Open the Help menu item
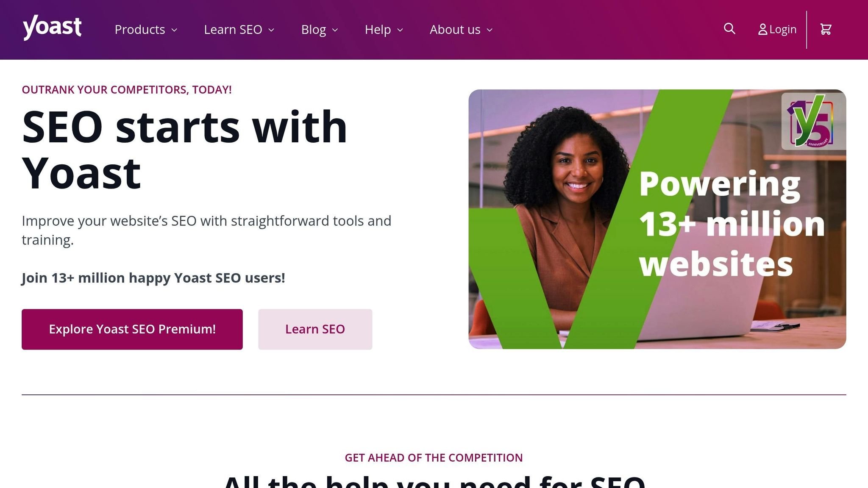This screenshot has height=488, width=868. pyautogui.click(x=378, y=30)
